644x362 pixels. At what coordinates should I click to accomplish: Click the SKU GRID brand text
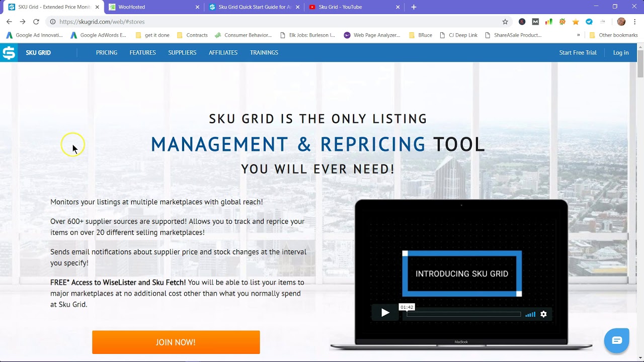(x=38, y=52)
